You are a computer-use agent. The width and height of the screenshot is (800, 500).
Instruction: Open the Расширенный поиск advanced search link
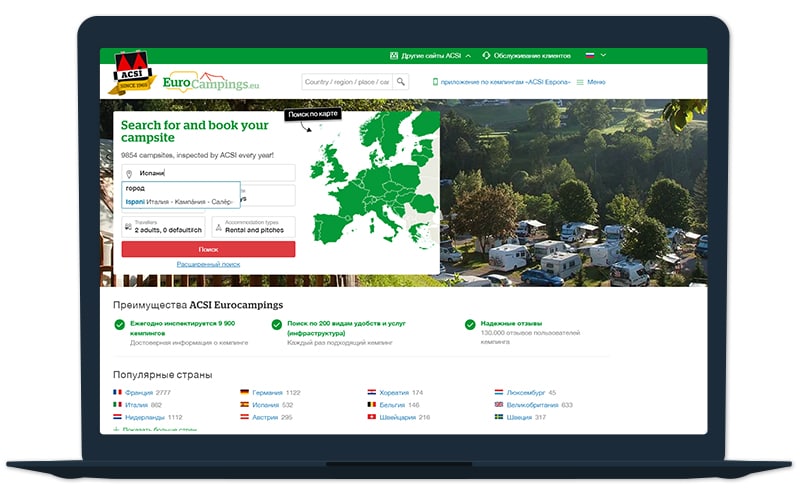click(208, 264)
